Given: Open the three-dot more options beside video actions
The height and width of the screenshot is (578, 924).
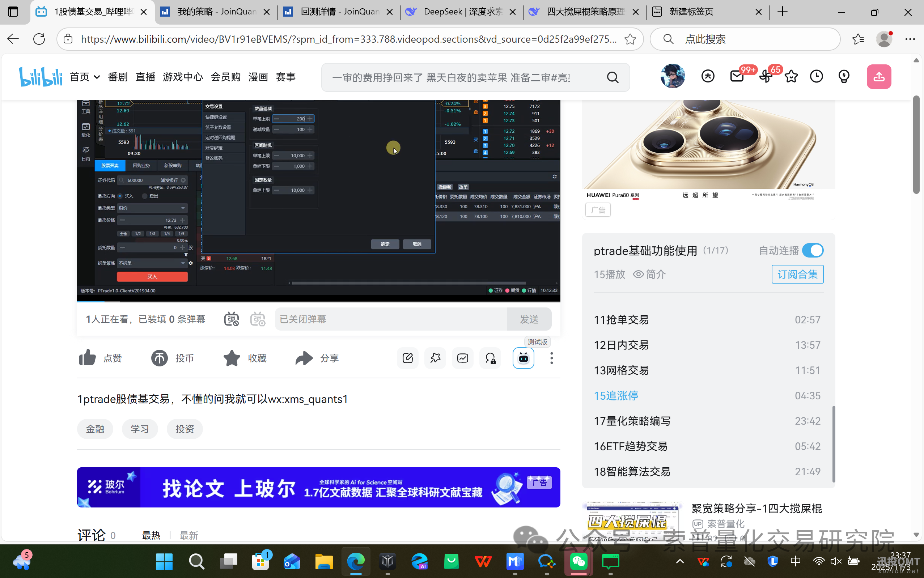Looking at the screenshot, I should click(552, 358).
